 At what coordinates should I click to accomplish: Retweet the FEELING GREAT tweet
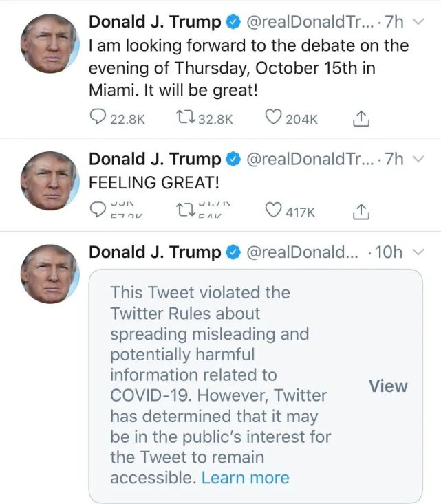(184, 211)
